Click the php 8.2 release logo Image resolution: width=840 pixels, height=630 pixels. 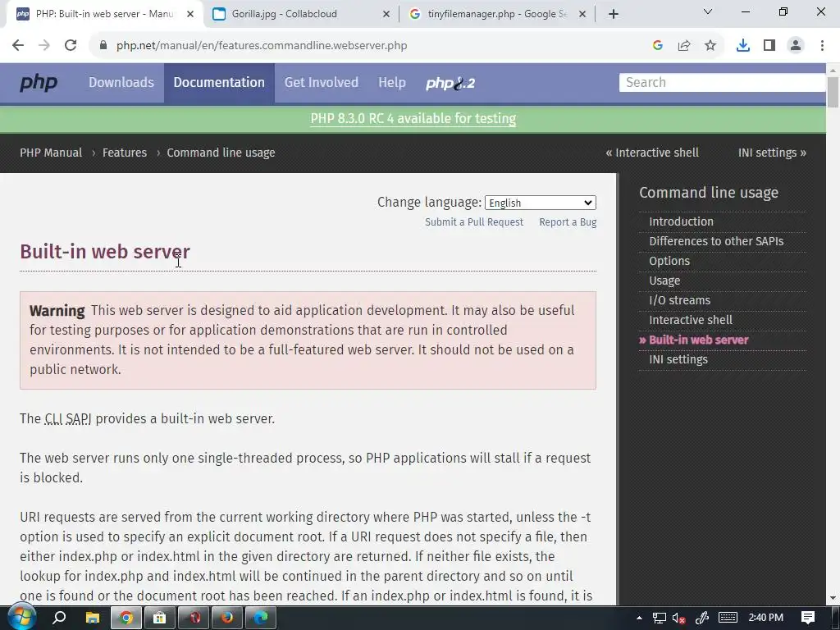tap(450, 83)
